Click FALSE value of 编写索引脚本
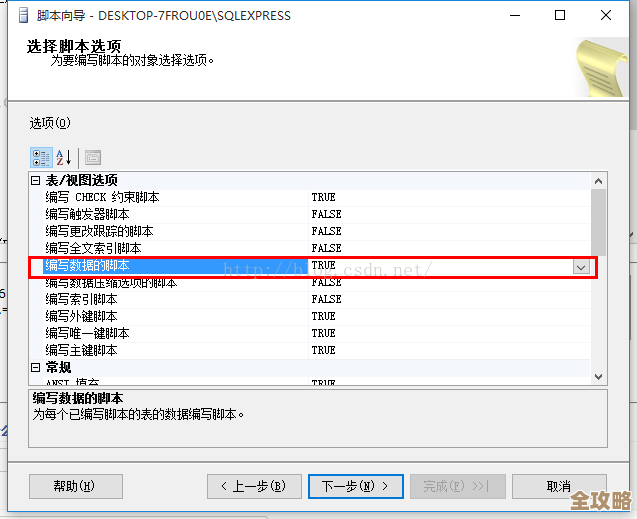This screenshot has width=637, height=519. pos(326,300)
